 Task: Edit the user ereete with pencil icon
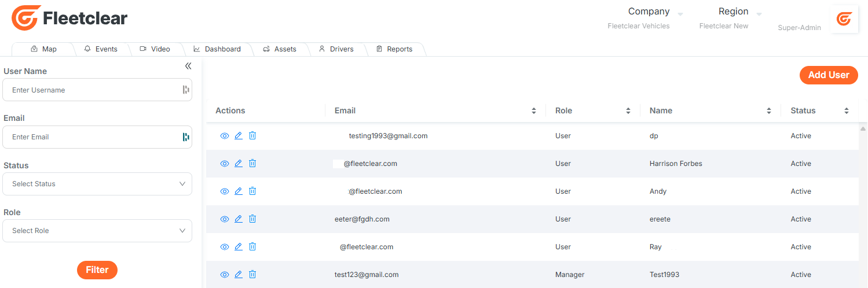click(x=239, y=219)
